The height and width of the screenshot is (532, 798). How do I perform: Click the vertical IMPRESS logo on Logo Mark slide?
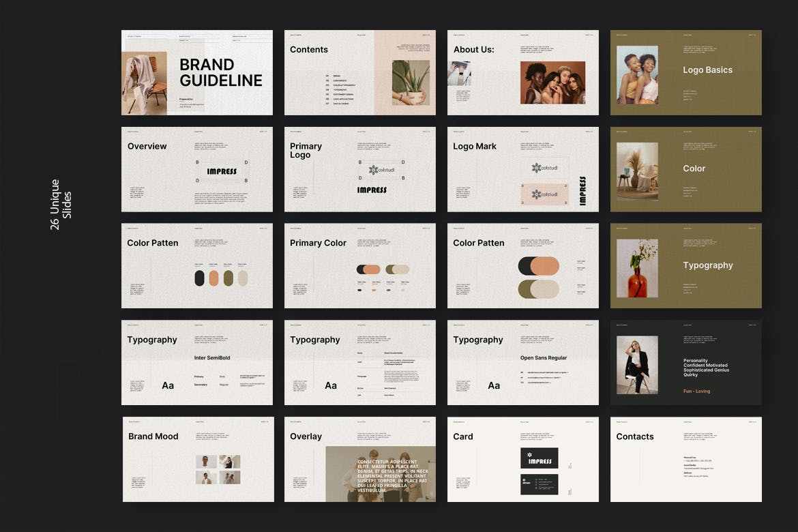coord(582,191)
